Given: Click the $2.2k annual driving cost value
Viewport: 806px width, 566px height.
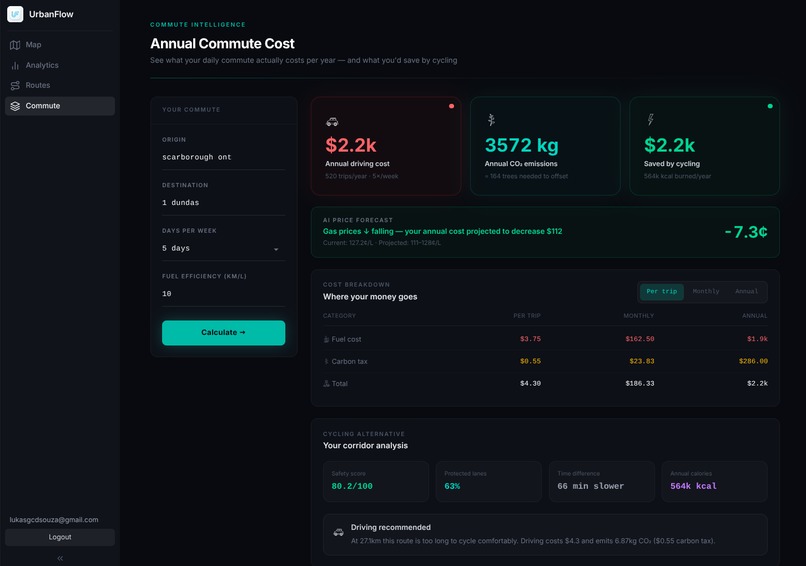Looking at the screenshot, I should point(351,145).
